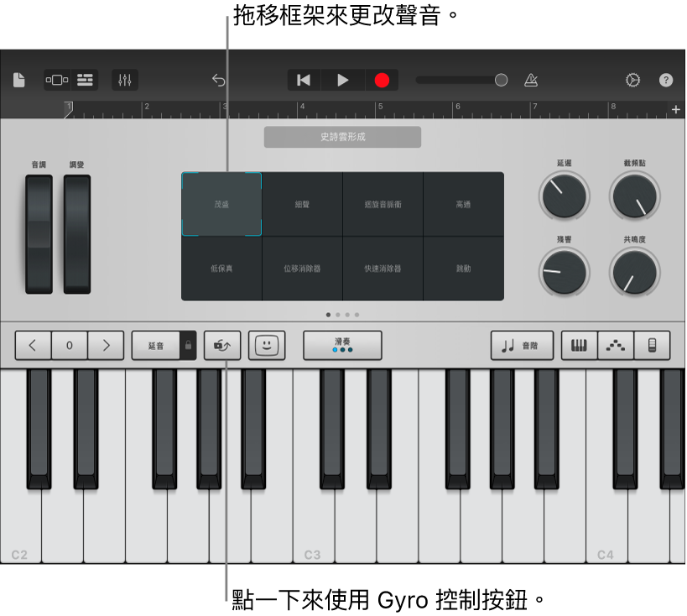Reset octave with the 0 button
This screenshot has width=687, height=616.
(x=70, y=346)
